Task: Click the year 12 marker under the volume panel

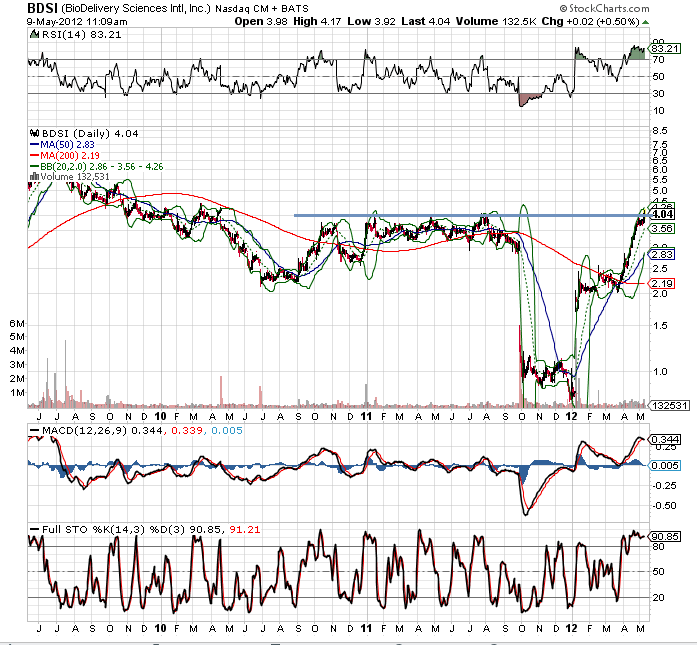Action: pyautogui.click(x=571, y=417)
